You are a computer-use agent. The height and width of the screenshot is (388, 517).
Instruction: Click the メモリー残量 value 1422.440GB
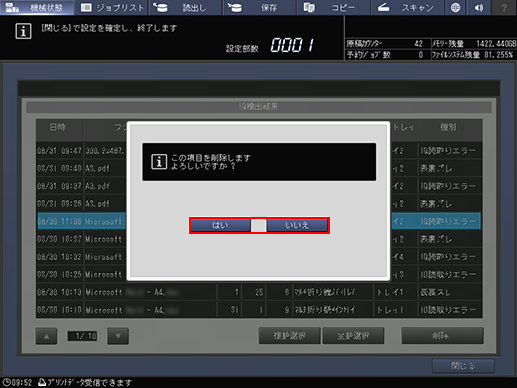496,44
